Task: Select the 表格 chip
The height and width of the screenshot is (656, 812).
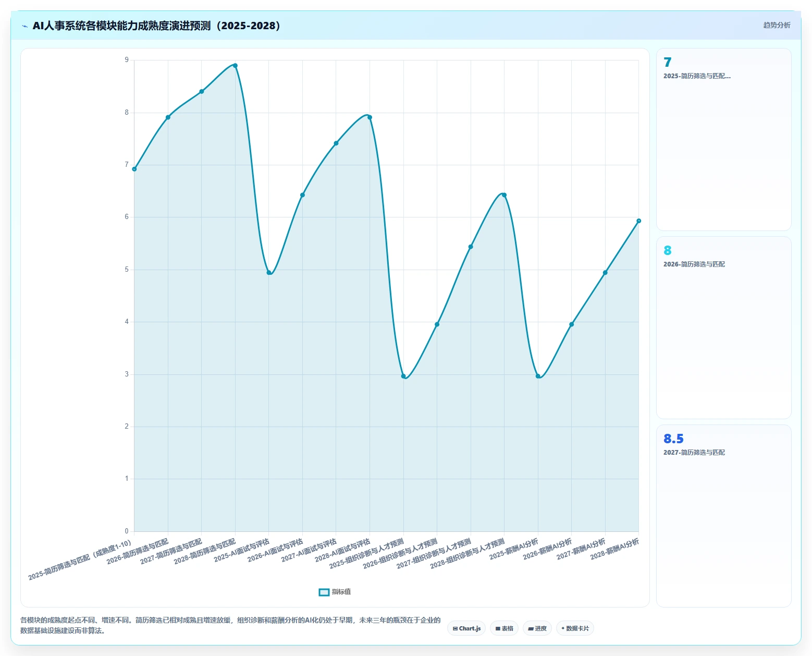Action: [504, 628]
